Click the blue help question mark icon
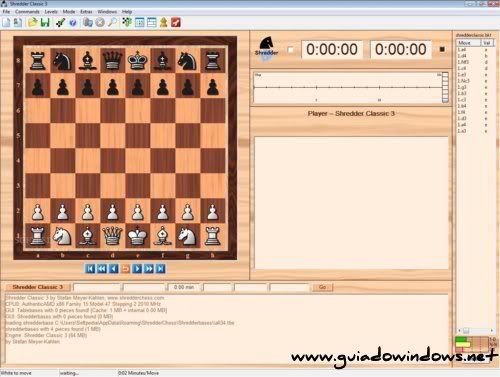500x377 pixels. click(x=73, y=23)
